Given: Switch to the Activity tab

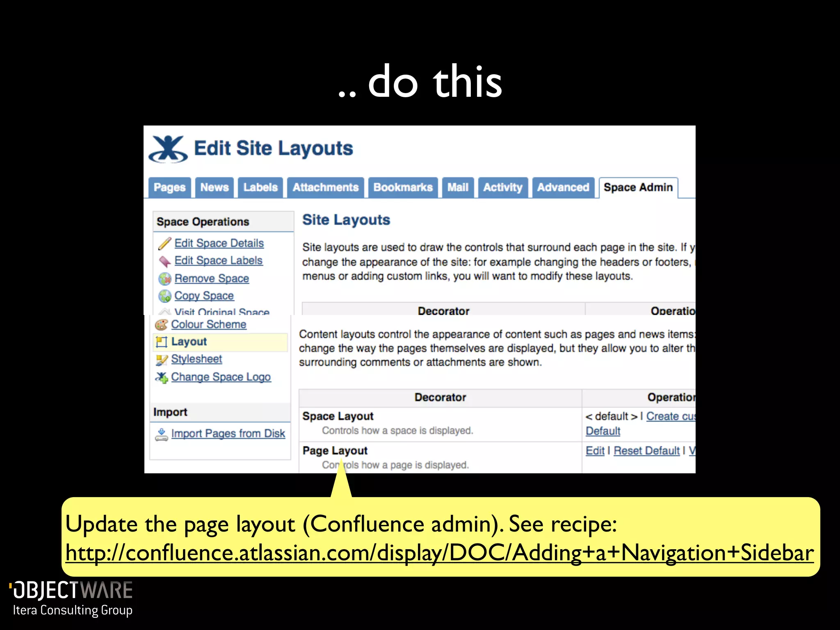Looking at the screenshot, I should (x=503, y=187).
